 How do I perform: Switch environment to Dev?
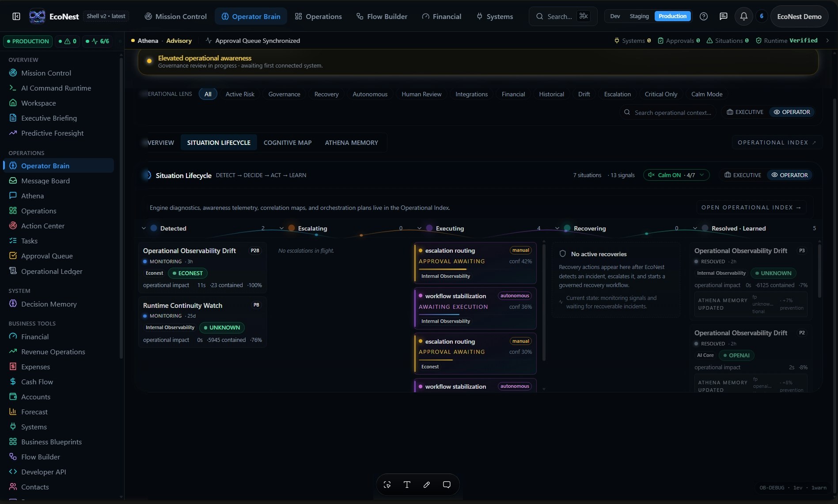coord(615,16)
